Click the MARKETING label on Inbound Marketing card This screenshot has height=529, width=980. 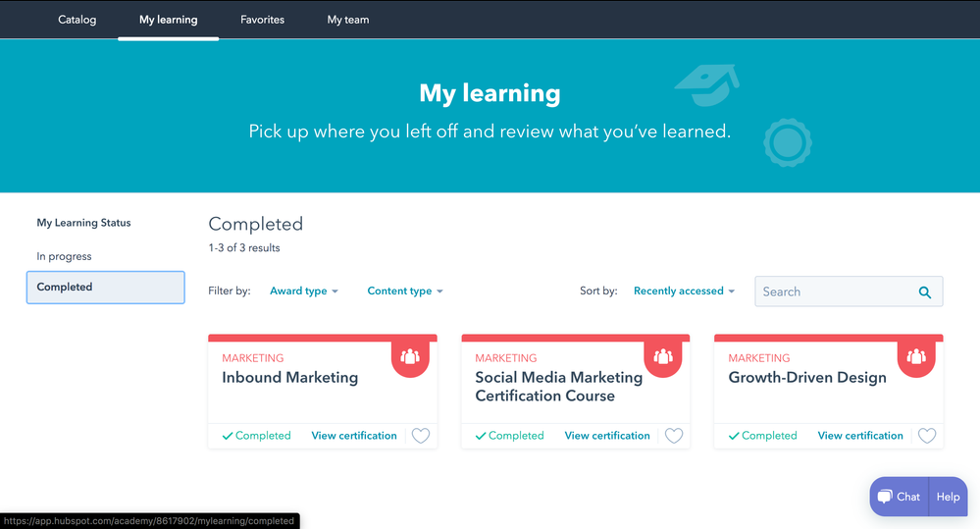tap(252, 358)
